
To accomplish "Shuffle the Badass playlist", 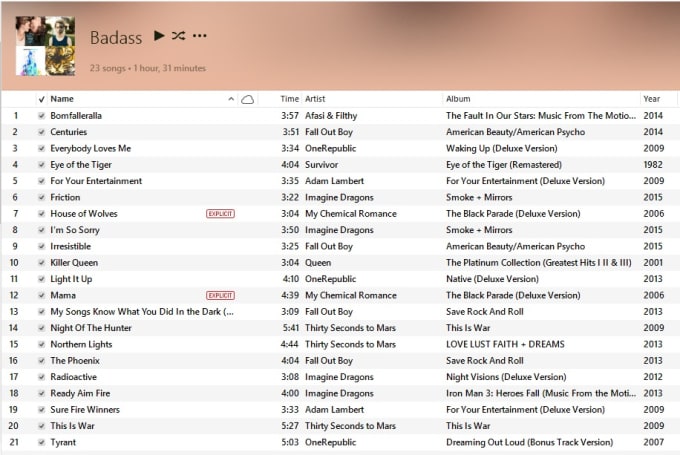I will (x=178, y=36).
